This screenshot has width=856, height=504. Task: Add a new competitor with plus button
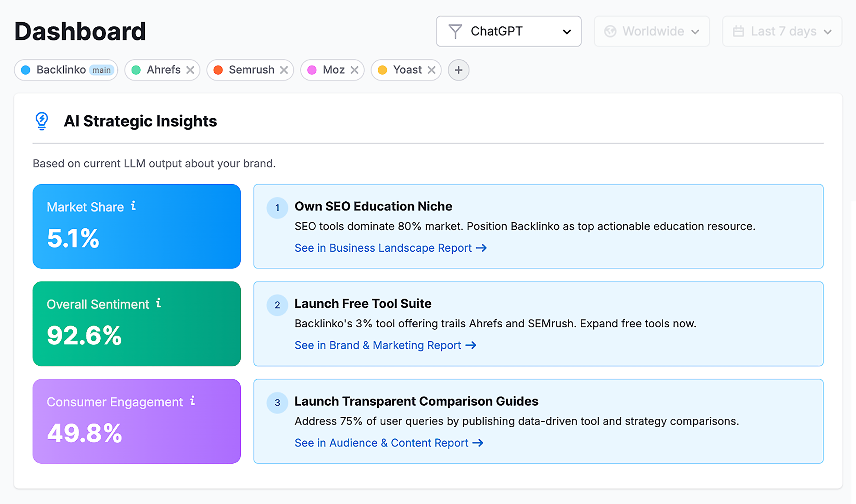pyautogui.click(x=458, y=70)
